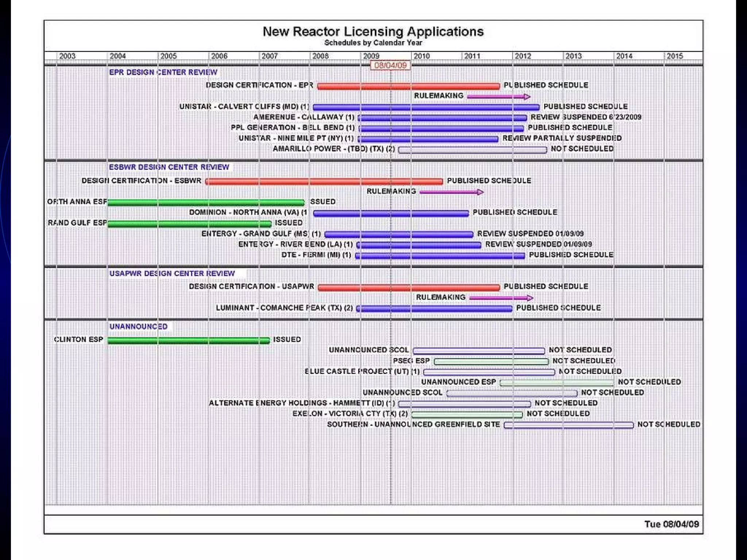Screen dimensions: 747x560
Task: Click the Amarillo Power unscheduled outline bar
Action: [x=472, y=149]
